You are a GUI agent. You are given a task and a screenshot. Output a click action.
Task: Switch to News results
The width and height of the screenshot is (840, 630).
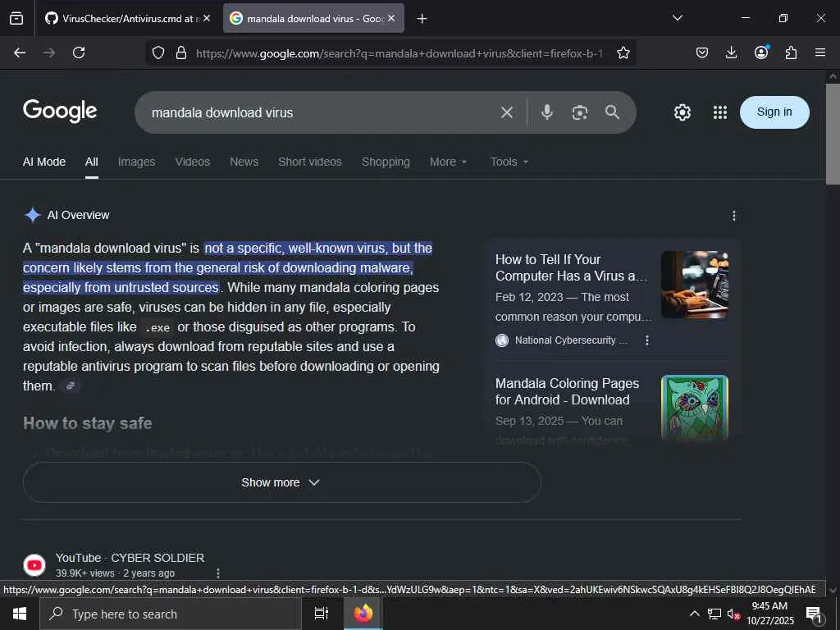click(244, 162)
